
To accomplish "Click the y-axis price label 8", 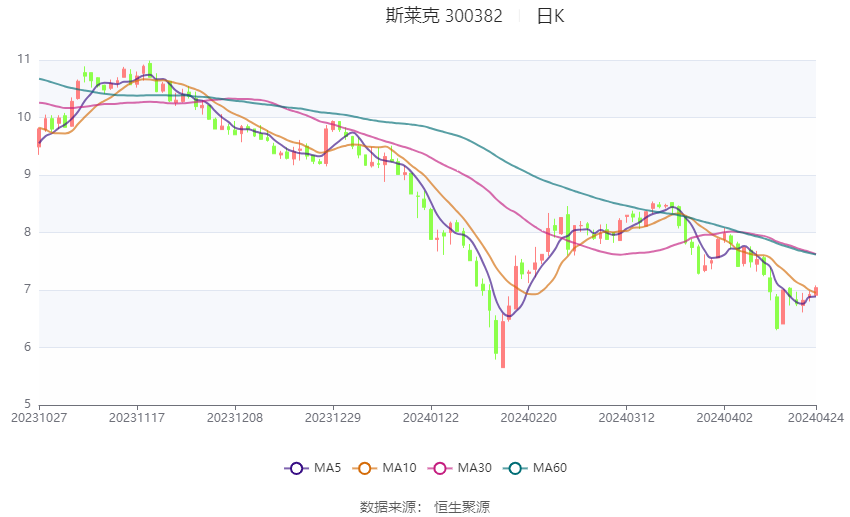I will 27,232.
